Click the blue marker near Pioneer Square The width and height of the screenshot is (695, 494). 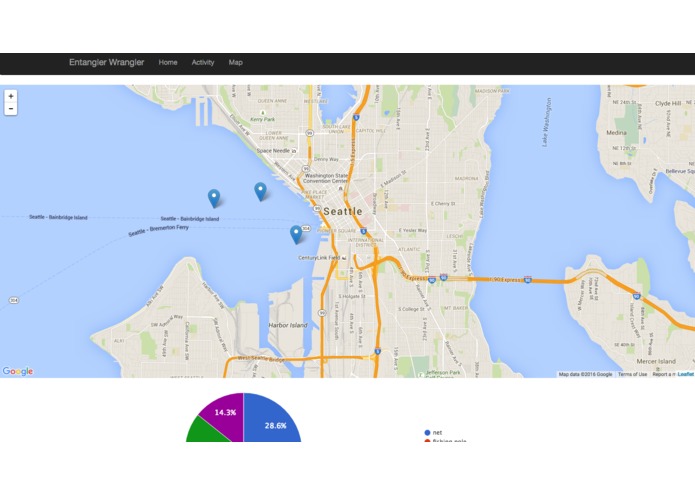(x=296, y=234)
